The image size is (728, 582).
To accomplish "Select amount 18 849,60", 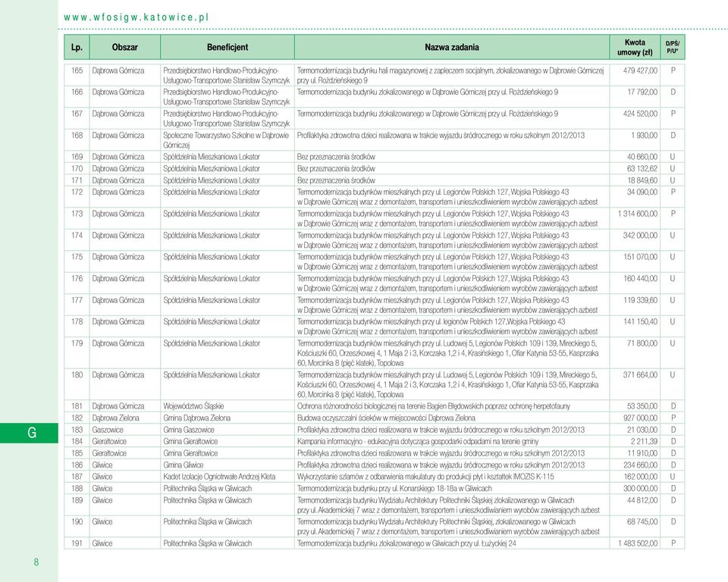I will click(642, 180).
